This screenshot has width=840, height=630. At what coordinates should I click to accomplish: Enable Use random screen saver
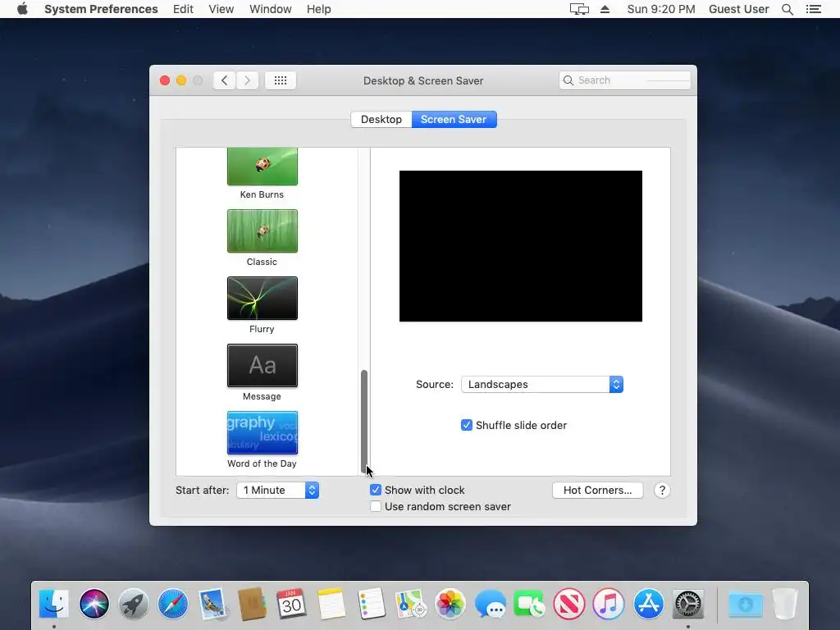[376, 506]
